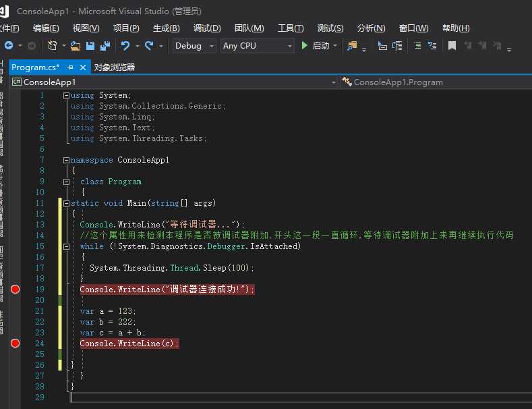
Task: Comment out selected lines icon
Action: click(417, 45)
